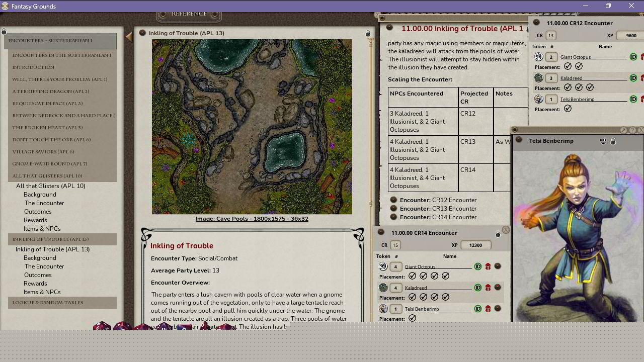Click the Telsi Benberimp token in CR14 Encounter
This screenshot has height=362, width=644.
pyautogui.click(x=383, y=309)
